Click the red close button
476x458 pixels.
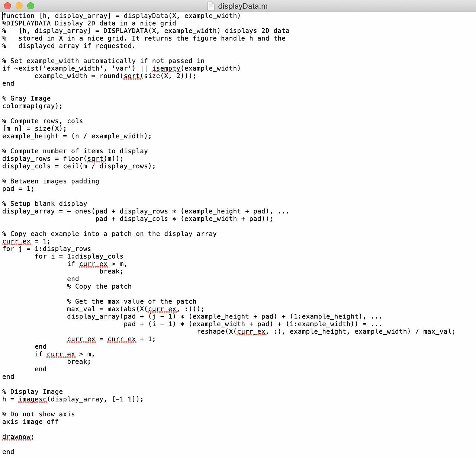coord(7,6)
